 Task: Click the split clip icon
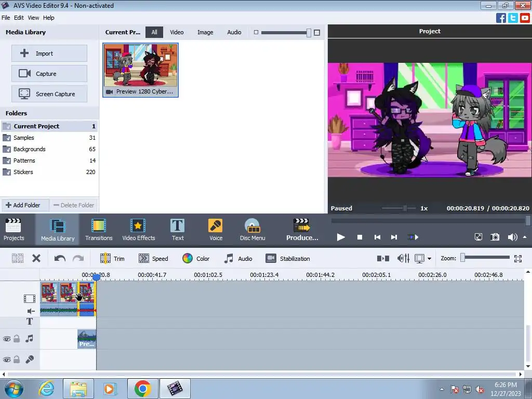click(18, 259)
